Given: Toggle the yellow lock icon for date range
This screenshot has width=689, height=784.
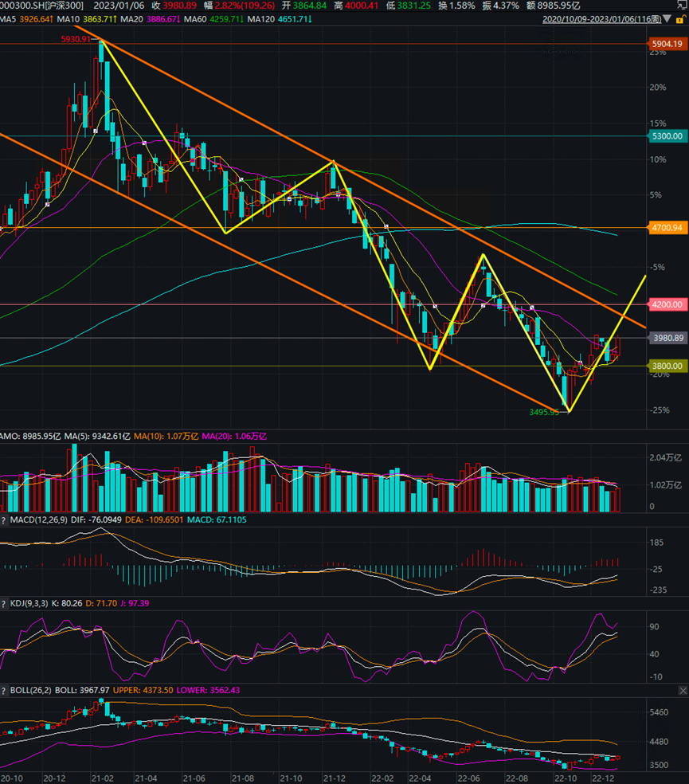Looking at the screenshot, I should pyautogui.click(x=680, y=19).
